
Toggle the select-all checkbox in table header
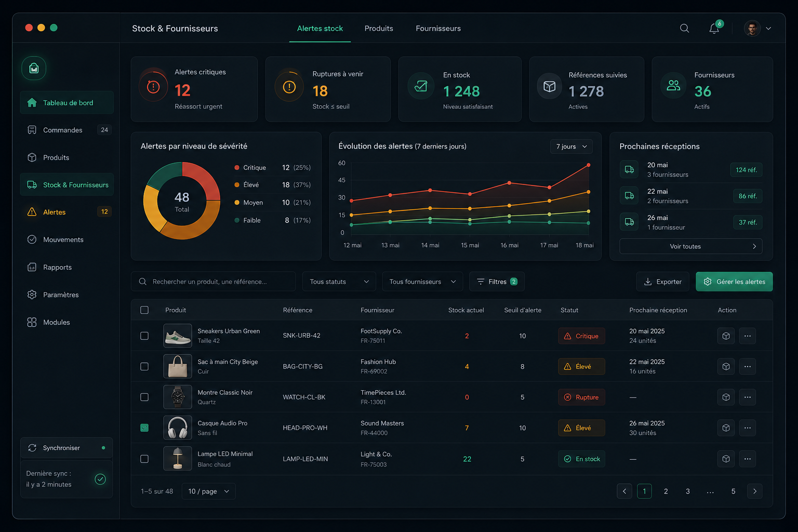144,310
